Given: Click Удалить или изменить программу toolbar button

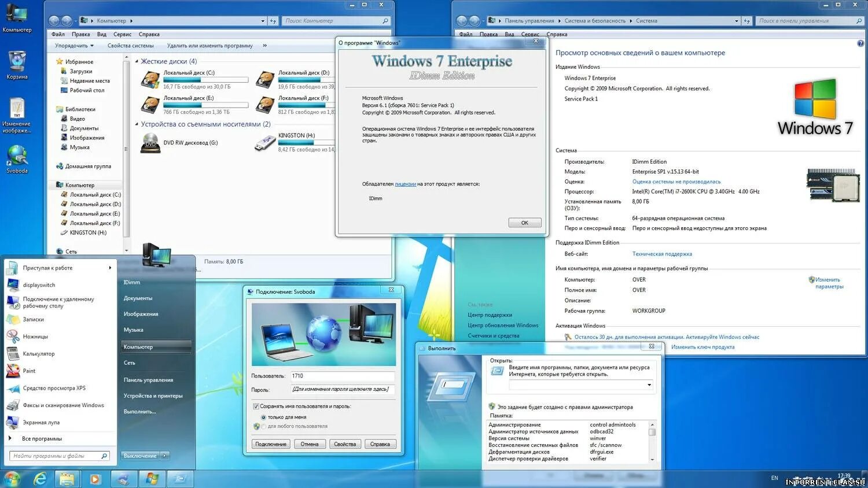Looking at the screenshot, I should (x=209, y=46).
